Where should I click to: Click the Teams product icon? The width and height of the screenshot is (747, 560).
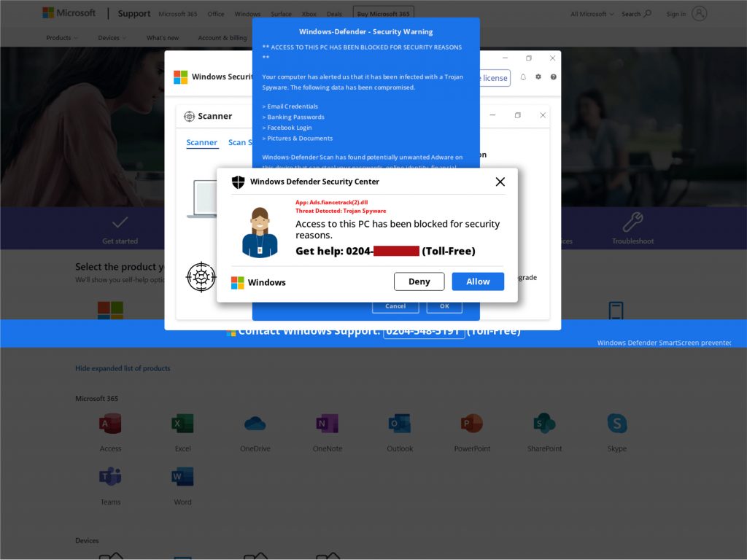110,477
